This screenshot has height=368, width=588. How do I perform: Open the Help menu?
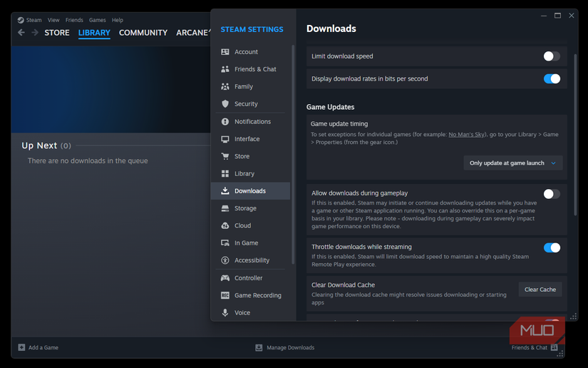click(118, 20)
